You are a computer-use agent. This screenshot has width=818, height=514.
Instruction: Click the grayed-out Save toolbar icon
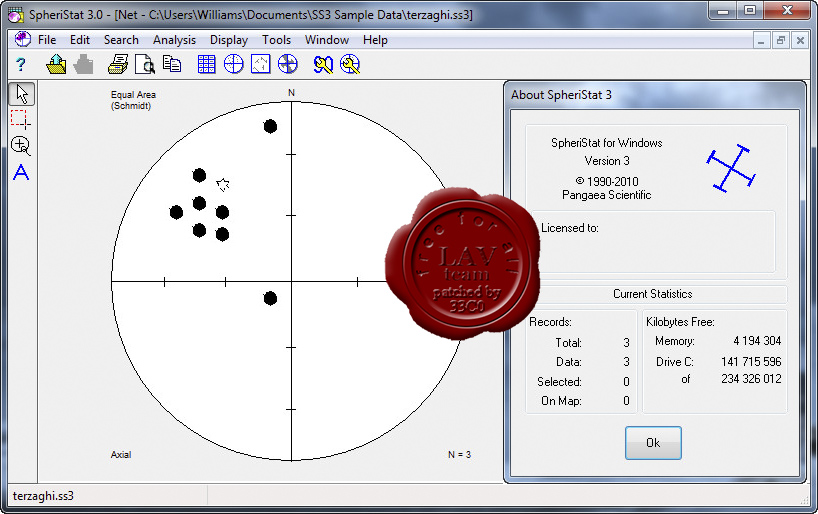pyautogui.click(x=83, y=65)
